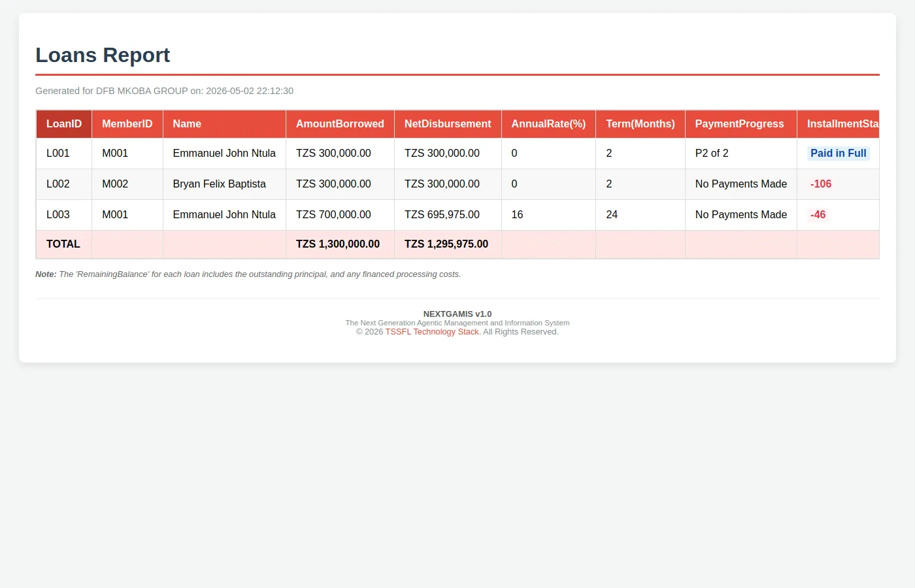Click the Loans Report heading
The width and height of the screenshot is (915, 588).
[103, 56]
